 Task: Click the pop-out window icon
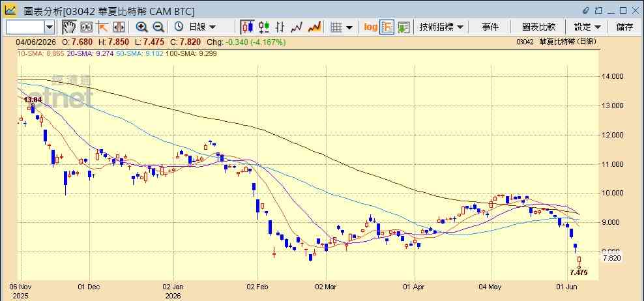[x=598, y=10]
